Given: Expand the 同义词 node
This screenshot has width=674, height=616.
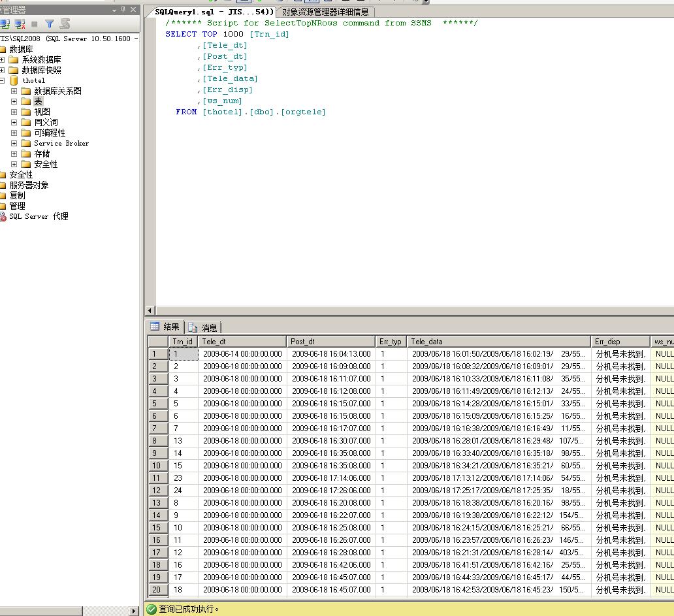Looking at the screenshot, I should (x=14, y=123).
